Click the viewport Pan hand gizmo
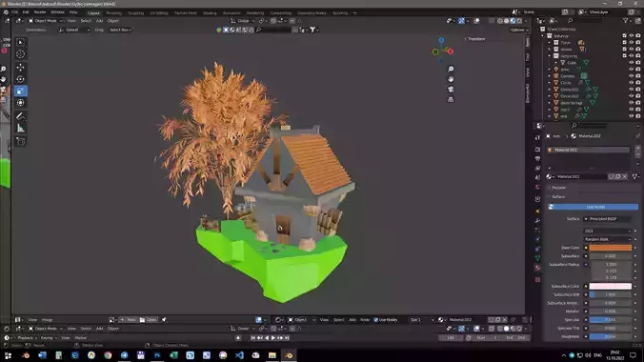644x362 pixels. [x=451, y=79]
